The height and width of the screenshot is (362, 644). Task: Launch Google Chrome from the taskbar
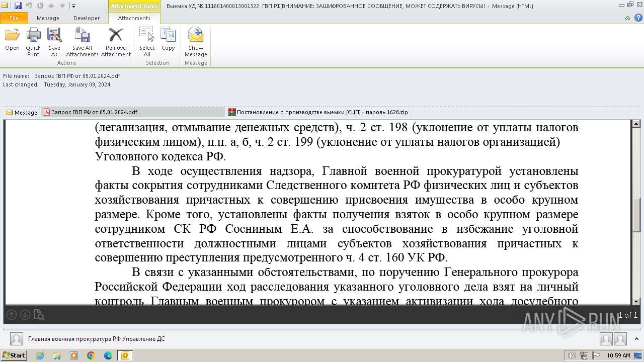tap(91, 355)
